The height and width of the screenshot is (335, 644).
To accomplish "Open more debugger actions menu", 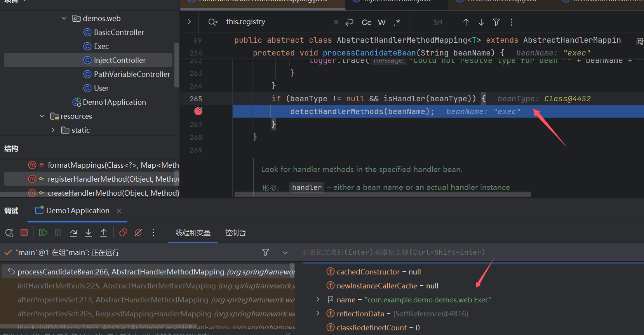I will [153, 233].
